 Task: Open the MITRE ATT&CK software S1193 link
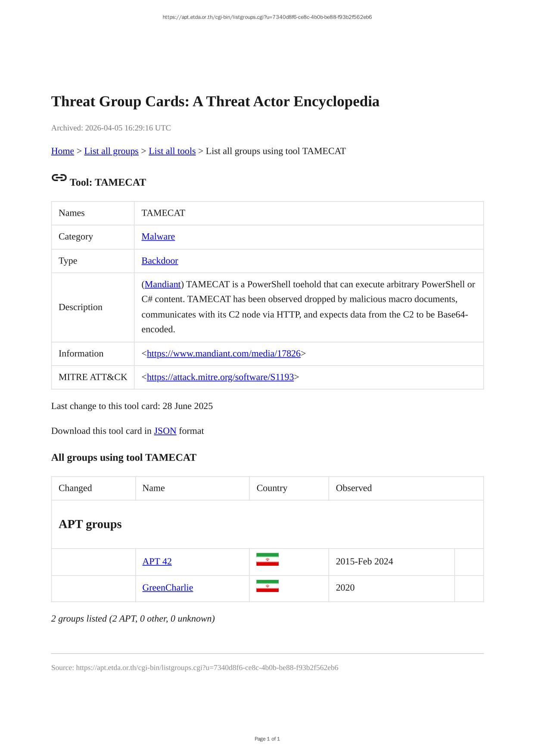(220, 378)
